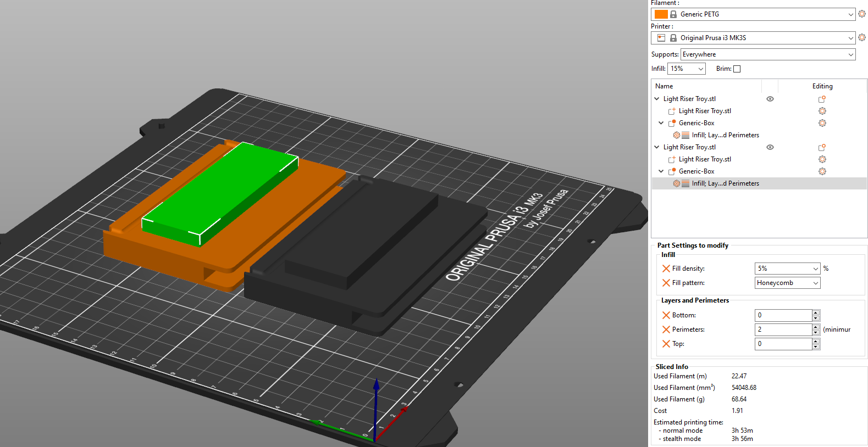The width and height of the screenshot is (868, 447).
Task: Open gear settings for first Light Riser Troy.stl part
Action: click(x=822, y=111)
